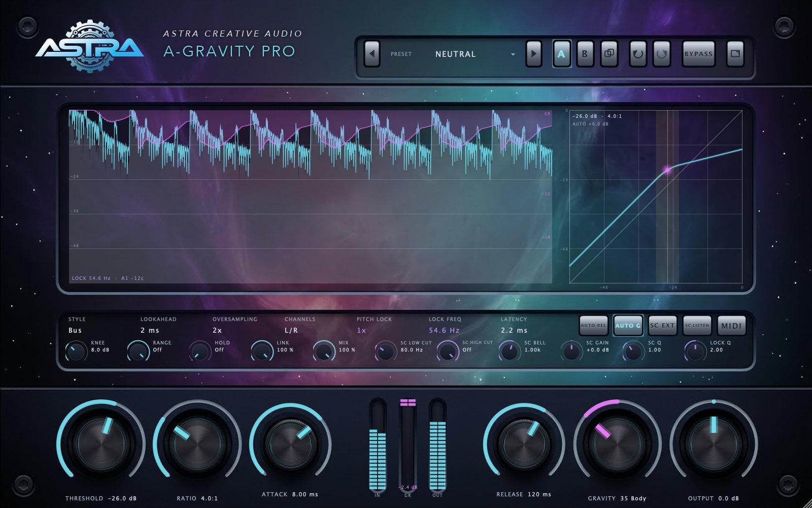Image resolution: width=812 pixels, height=508 pixels.
Task: Click the magenta threshold point on transfer curve
Action: pos(667,170)
